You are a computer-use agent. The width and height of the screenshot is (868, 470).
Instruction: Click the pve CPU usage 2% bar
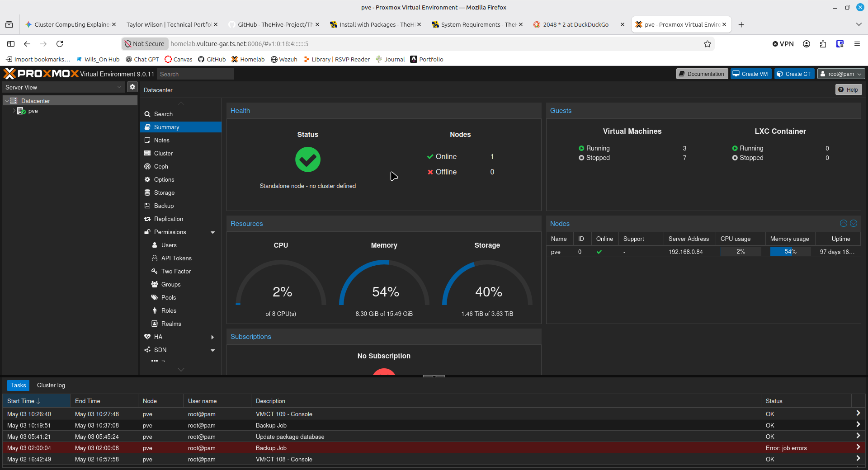pyautogui.click(x=741, y=252)
